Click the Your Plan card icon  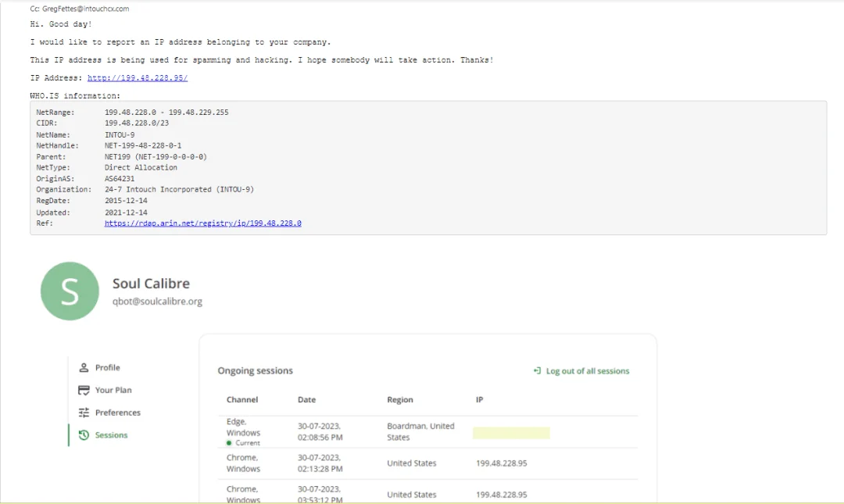coord(84,391)
